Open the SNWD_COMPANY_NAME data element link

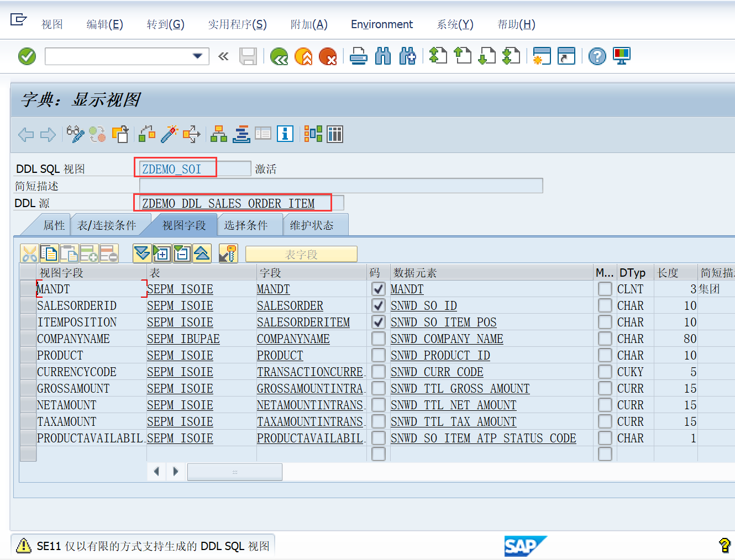[x=447, y=339]
